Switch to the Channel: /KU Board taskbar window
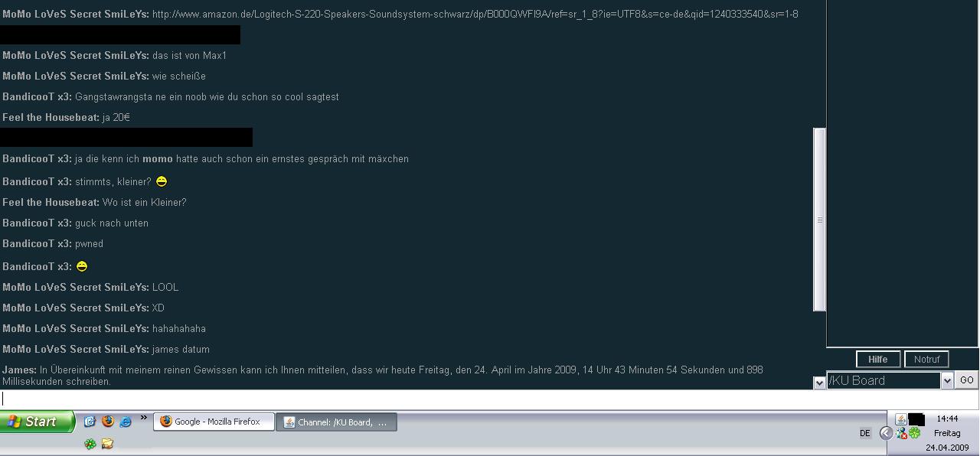 337,422
